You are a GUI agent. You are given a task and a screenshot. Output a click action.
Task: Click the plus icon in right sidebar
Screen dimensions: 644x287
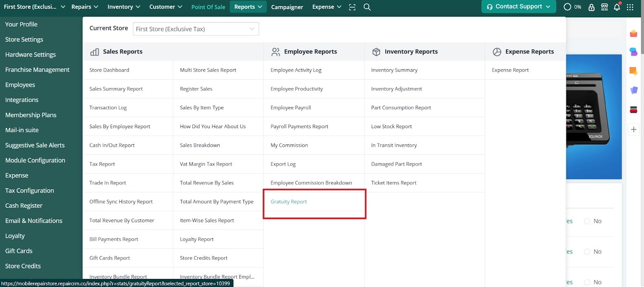click(634, 129)
